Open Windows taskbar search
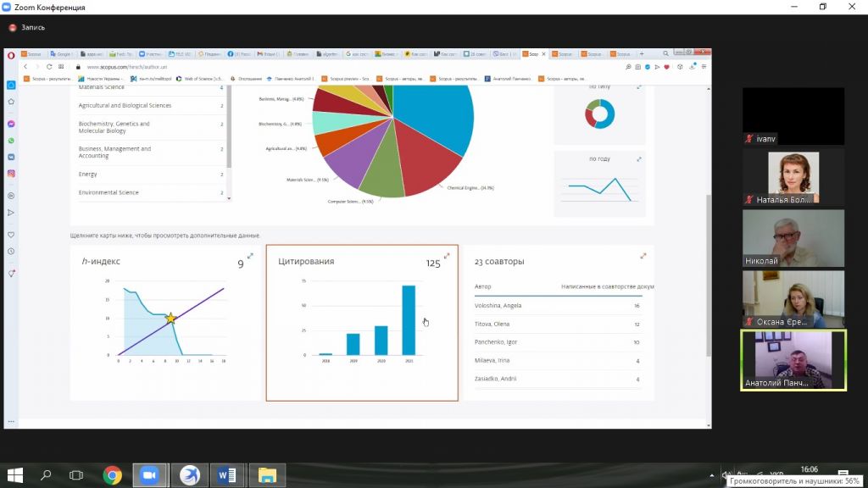The width and height of the screenshot is (868, 488). click(46, 475)
